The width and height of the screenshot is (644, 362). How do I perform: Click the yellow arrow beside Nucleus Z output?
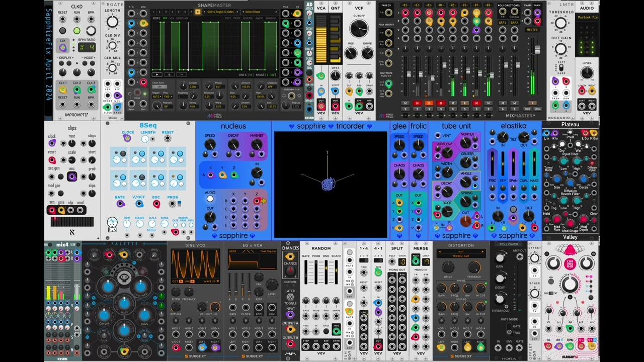(x=264, y=201)
